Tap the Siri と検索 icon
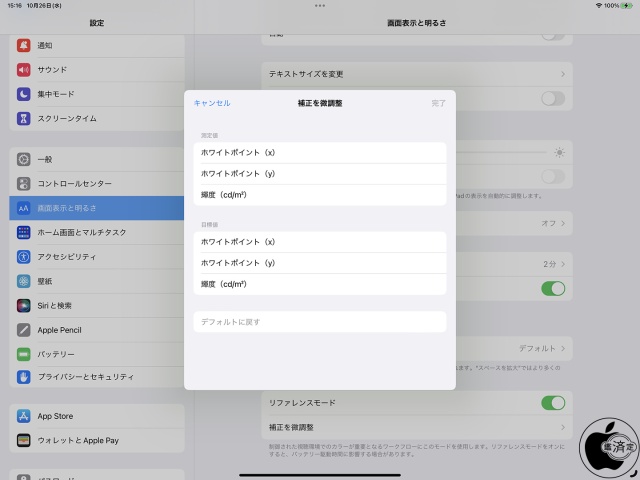 coord(24,305)
